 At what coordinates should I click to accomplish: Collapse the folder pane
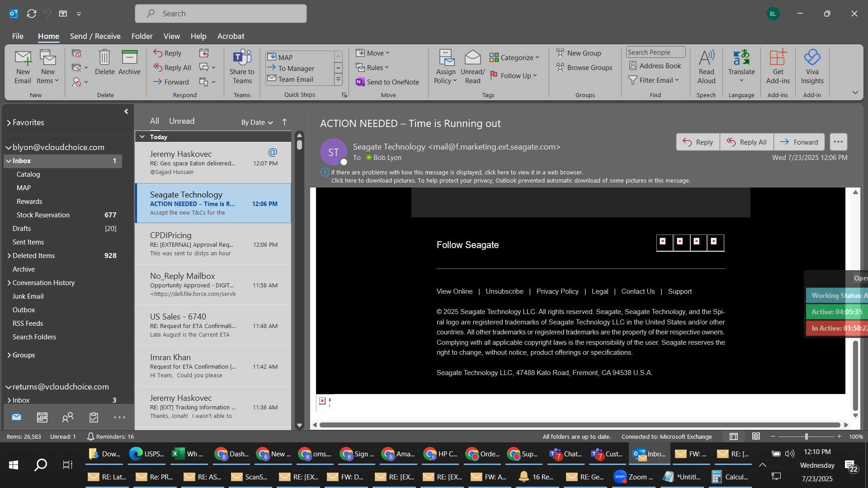[126, 111]
